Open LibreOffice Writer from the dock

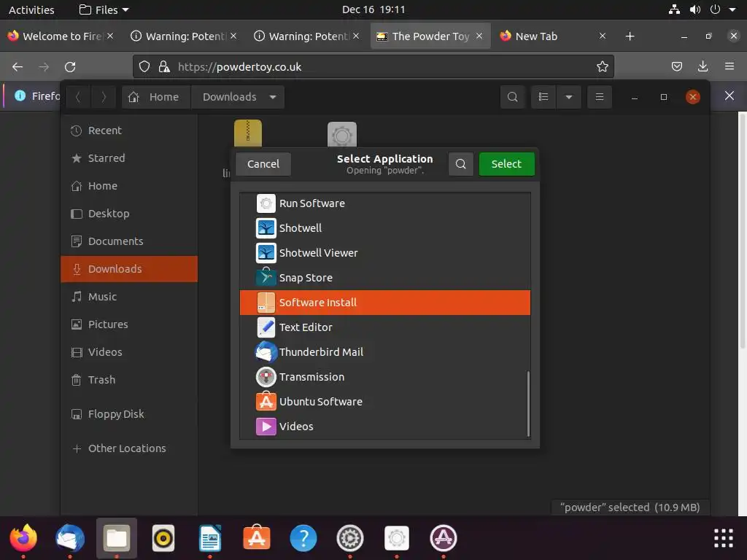pyautogui.click(x=210, y=538)
